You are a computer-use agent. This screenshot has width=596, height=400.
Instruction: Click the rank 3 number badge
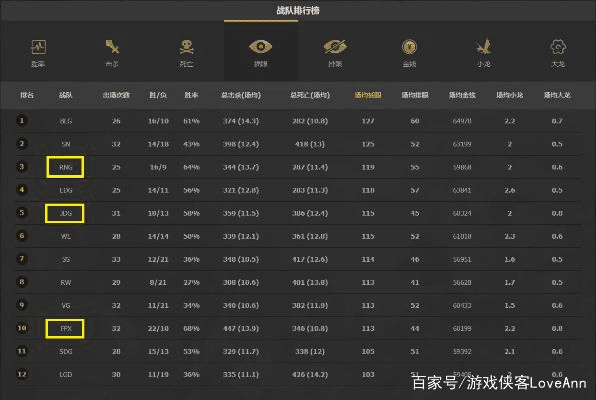point(22,167)
